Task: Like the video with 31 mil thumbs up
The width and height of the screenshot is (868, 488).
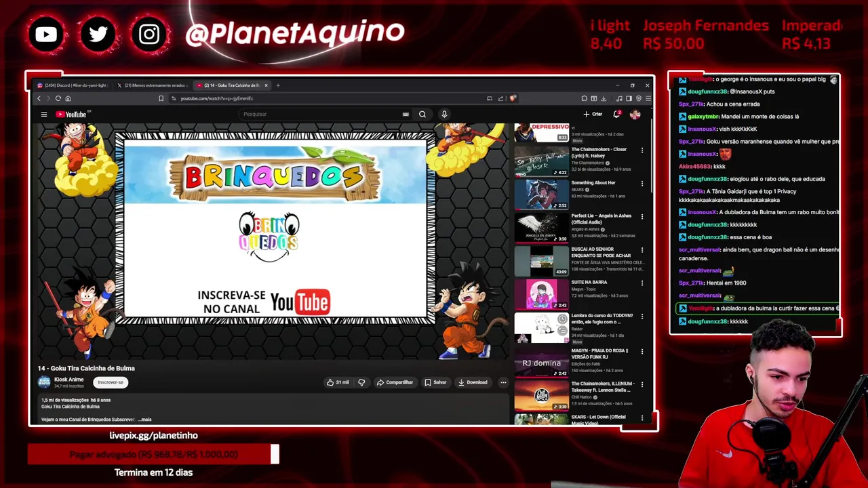Action: pos(338,382)
